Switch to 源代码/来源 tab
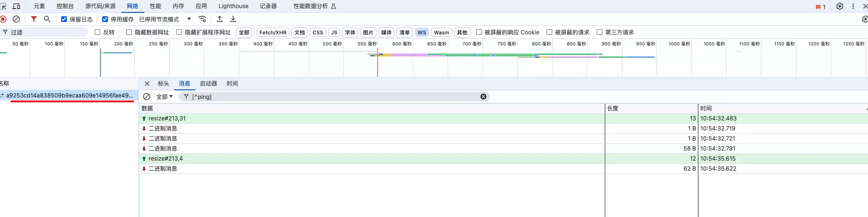Screen dimensions: 868x217 (100, 6)
